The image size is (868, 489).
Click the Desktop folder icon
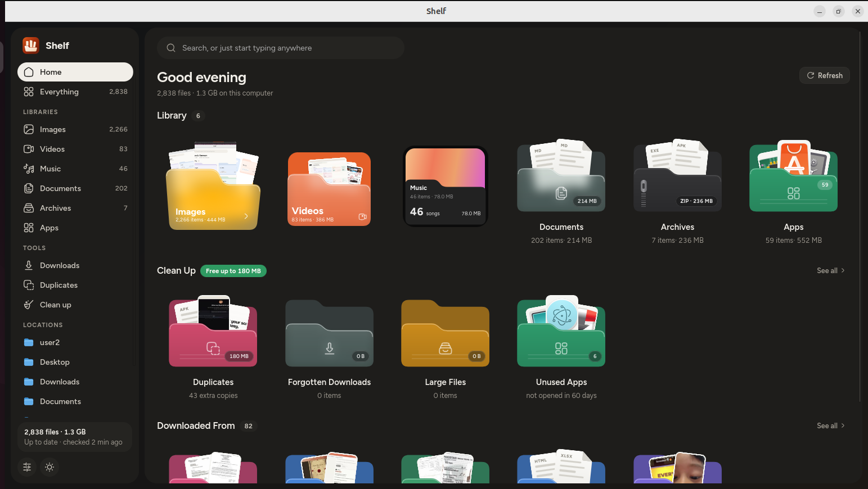pos(29,362)
